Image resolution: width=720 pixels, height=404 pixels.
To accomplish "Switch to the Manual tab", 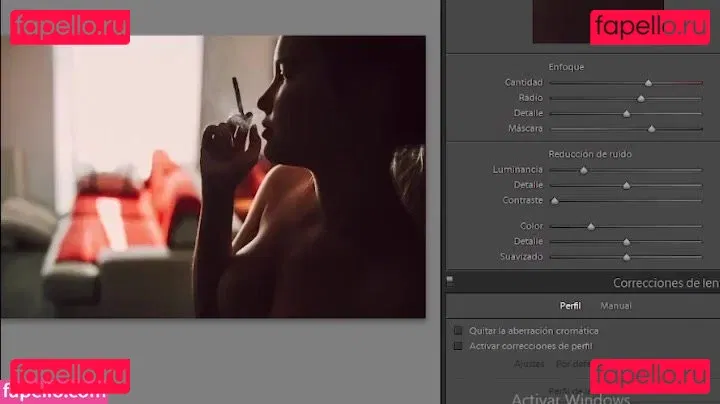I will click(615, 306).
